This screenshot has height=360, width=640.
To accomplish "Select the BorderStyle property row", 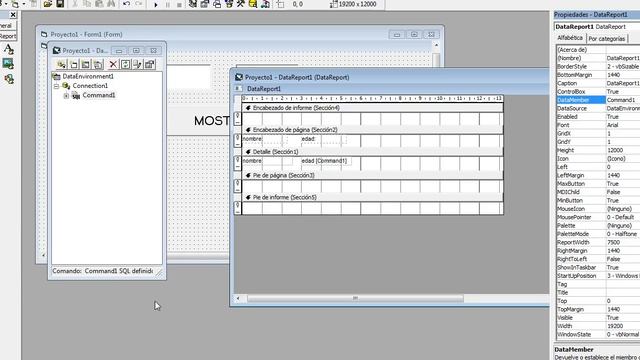I will (598, 67).
